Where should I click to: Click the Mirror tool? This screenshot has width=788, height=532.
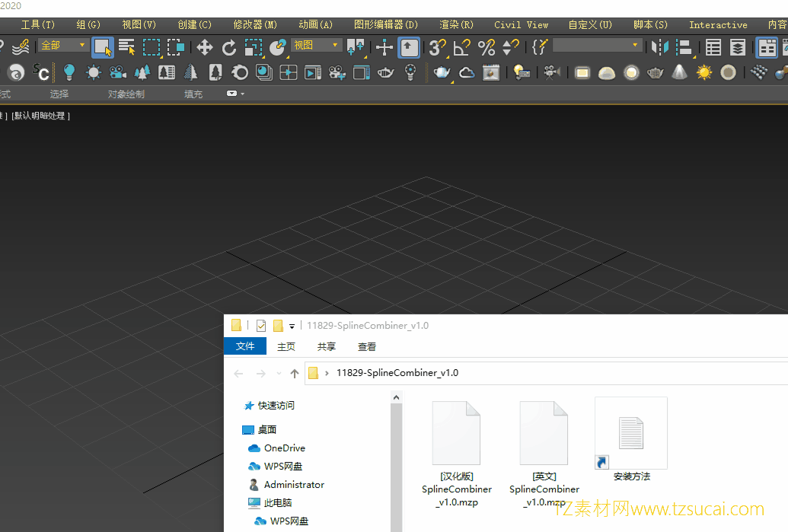click(659, 47)
